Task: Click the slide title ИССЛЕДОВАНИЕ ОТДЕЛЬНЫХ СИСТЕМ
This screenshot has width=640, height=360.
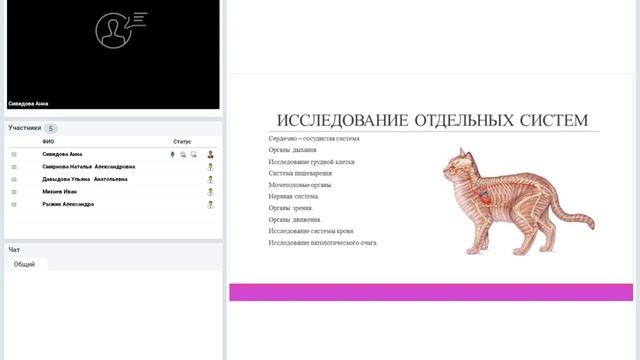Action: 432,120
